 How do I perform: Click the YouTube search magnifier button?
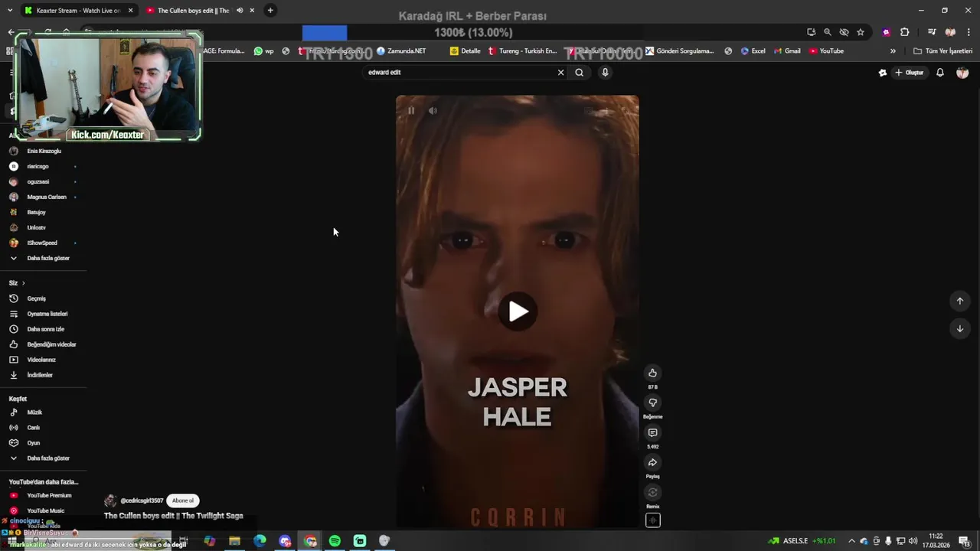[x=579, y=72]
